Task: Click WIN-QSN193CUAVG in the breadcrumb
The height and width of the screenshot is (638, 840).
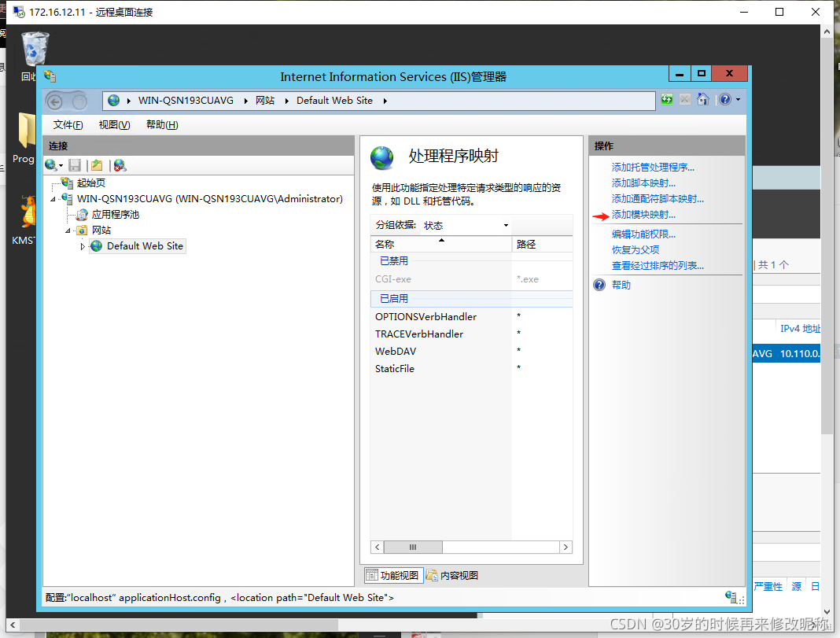Action: pos(186,101)
